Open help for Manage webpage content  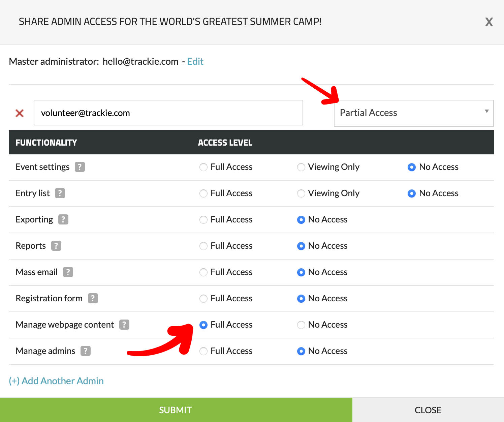pyautogui.click(x=124, y=325)
